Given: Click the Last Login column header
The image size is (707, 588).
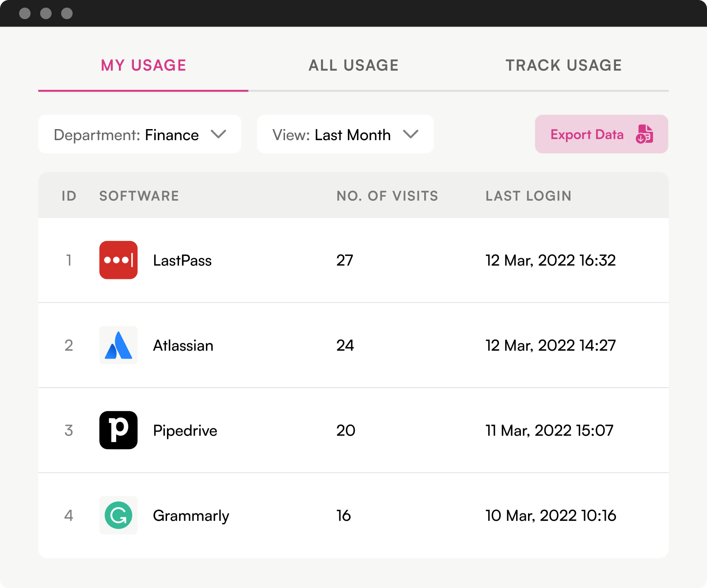Looking at the screenshot, I should (528, 196).
